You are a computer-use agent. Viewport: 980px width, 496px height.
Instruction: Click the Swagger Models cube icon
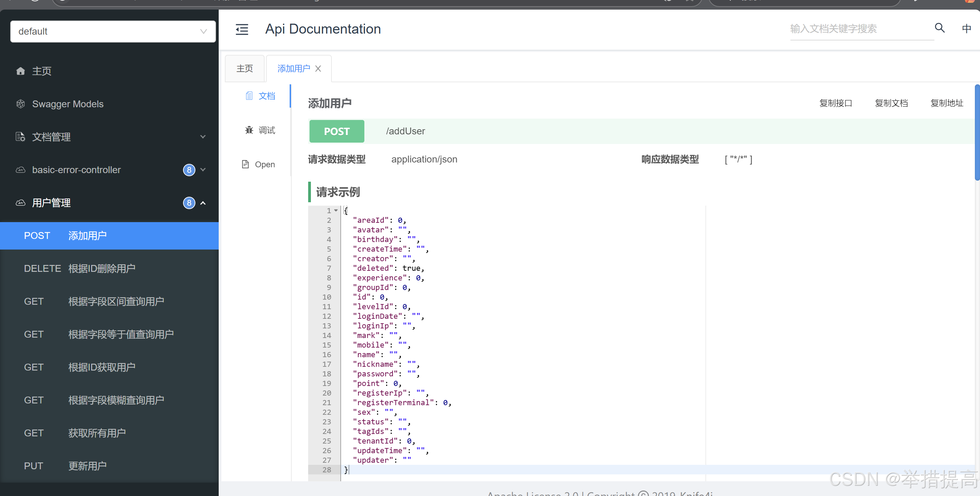21,104
